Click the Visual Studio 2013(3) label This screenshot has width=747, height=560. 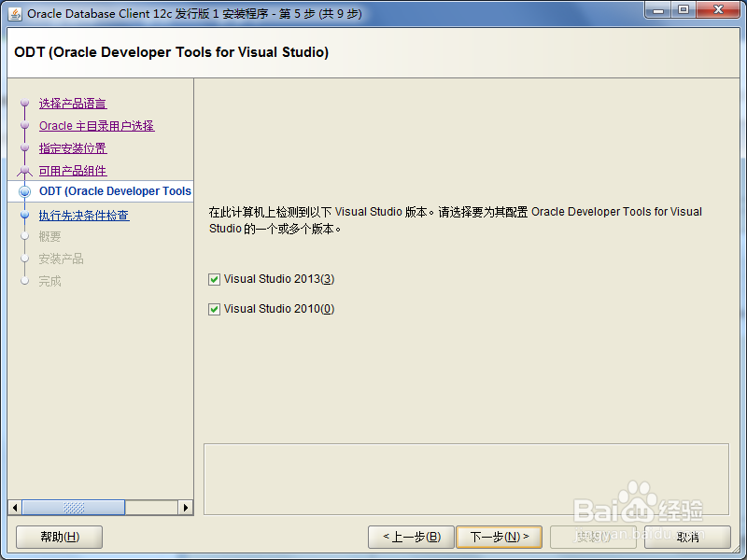point(279,279)
